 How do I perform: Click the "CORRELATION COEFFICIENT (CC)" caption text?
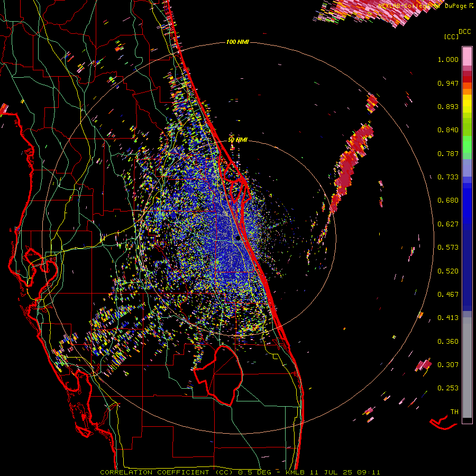point(167,472)
